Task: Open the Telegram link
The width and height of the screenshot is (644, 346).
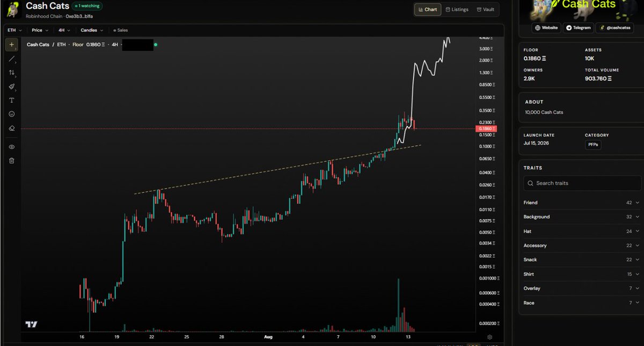Action: pos(579,27)
